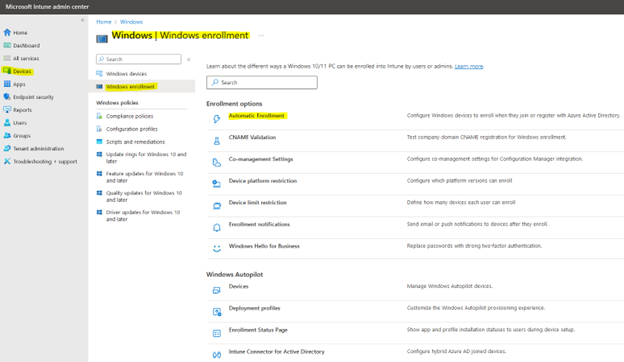Open Tenant administration icon
This screenshot has width=624, height=362.
(x=7, y=148)
